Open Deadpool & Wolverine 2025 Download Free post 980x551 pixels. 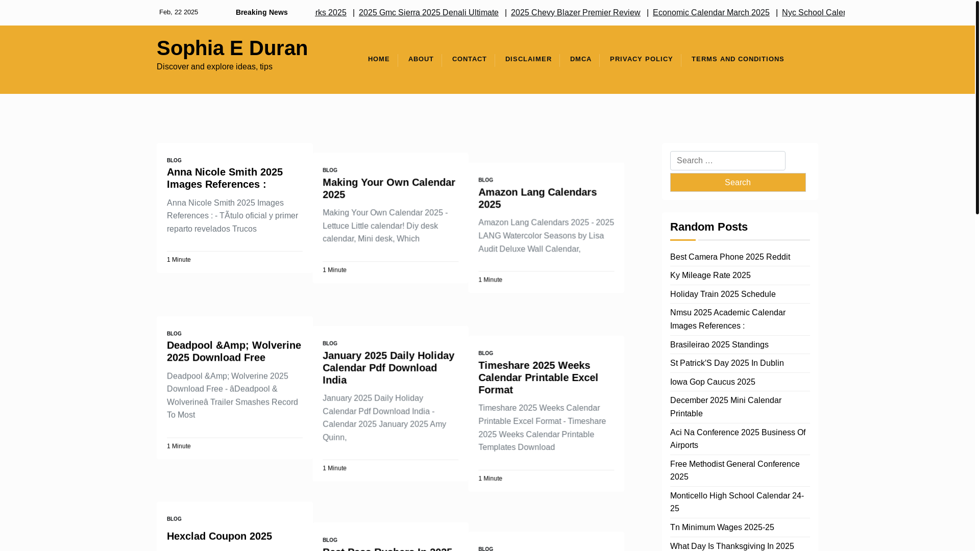(x=234, y=351)
